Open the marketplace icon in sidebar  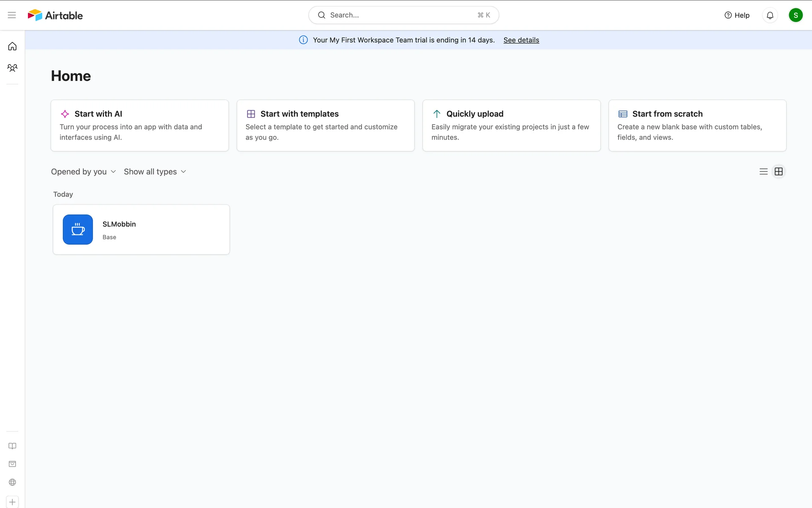pos(12,464)
